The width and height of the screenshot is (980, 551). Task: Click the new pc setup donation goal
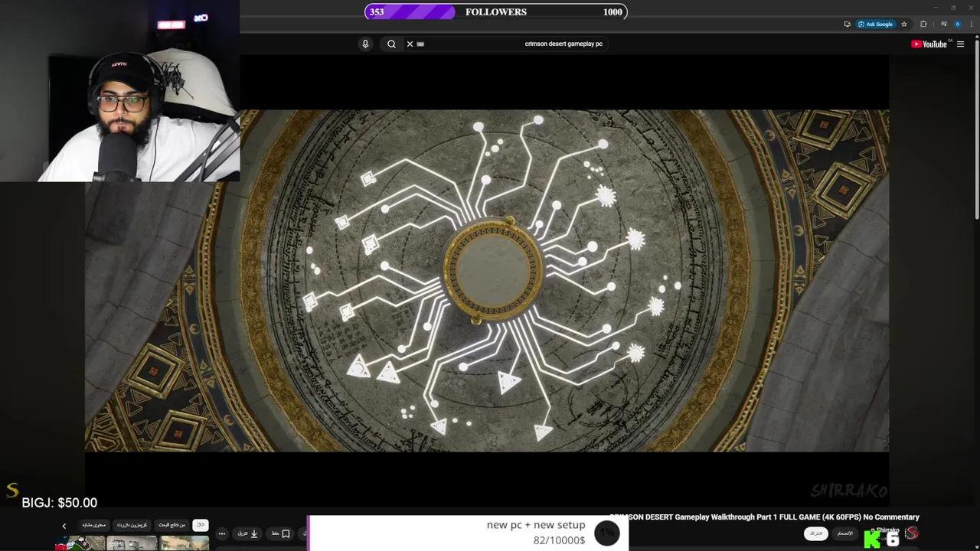coord(469,533)
